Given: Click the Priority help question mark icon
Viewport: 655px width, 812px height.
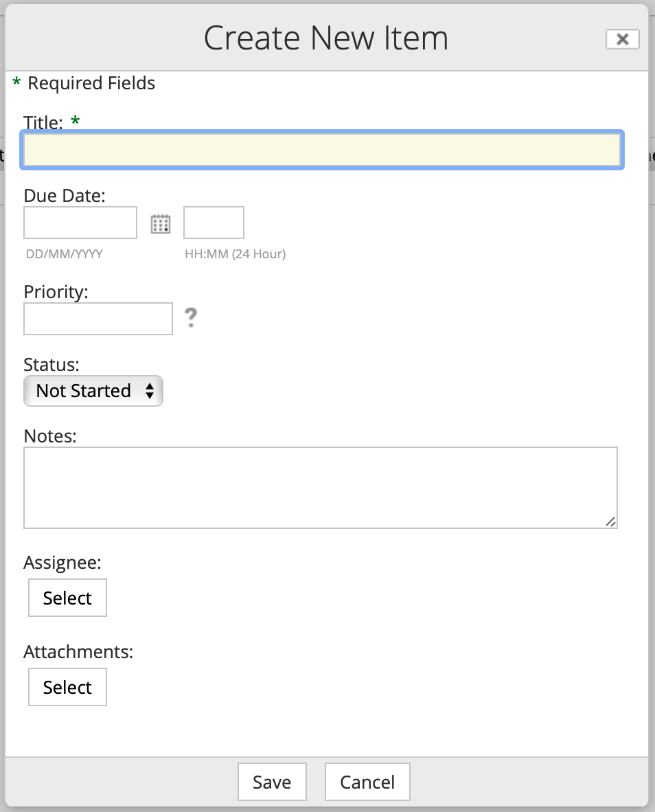Looking at the screenshot, I should [x=190, y=317].
